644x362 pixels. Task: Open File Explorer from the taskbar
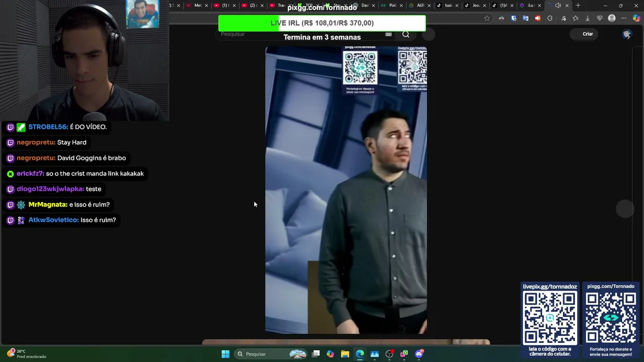tap(345, 354)
